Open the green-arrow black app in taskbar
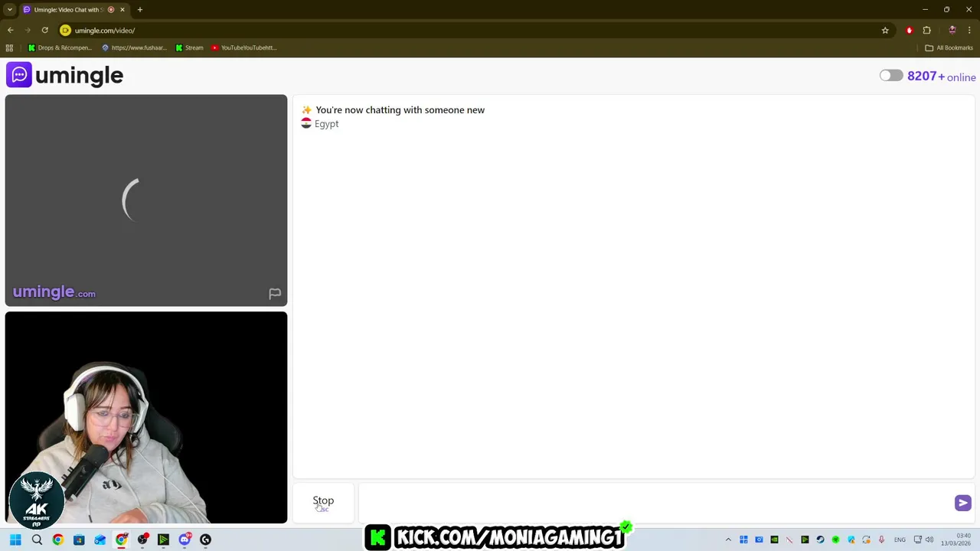 (163, 540)
